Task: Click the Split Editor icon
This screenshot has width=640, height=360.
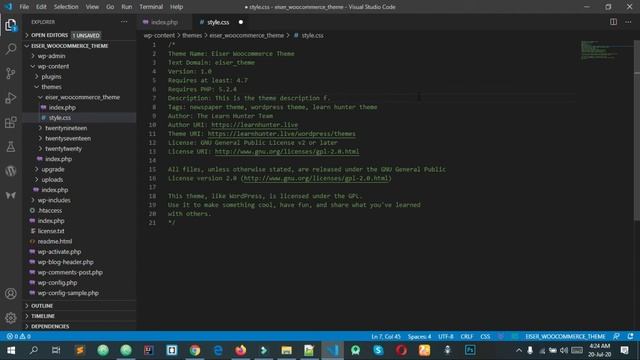Action: point(613,22)
